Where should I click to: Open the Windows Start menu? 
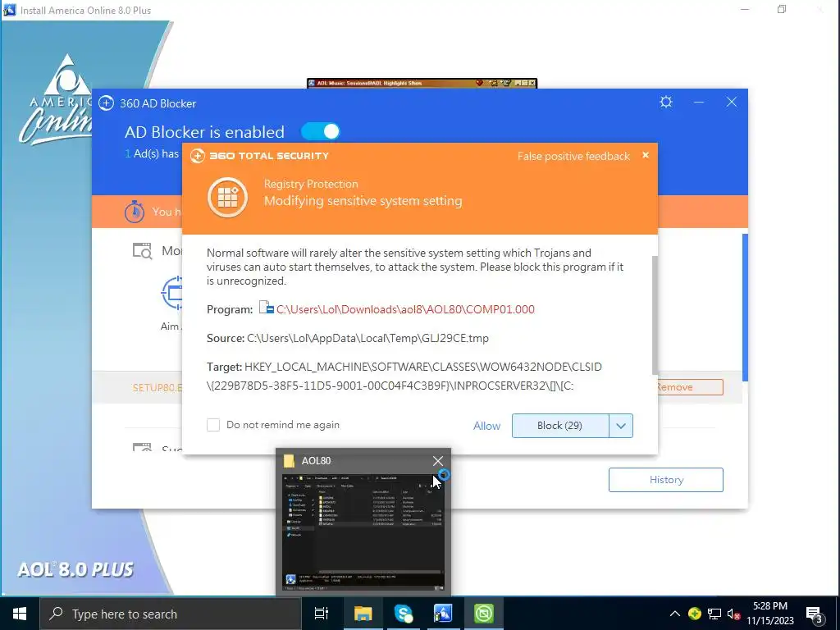point(20,614)
